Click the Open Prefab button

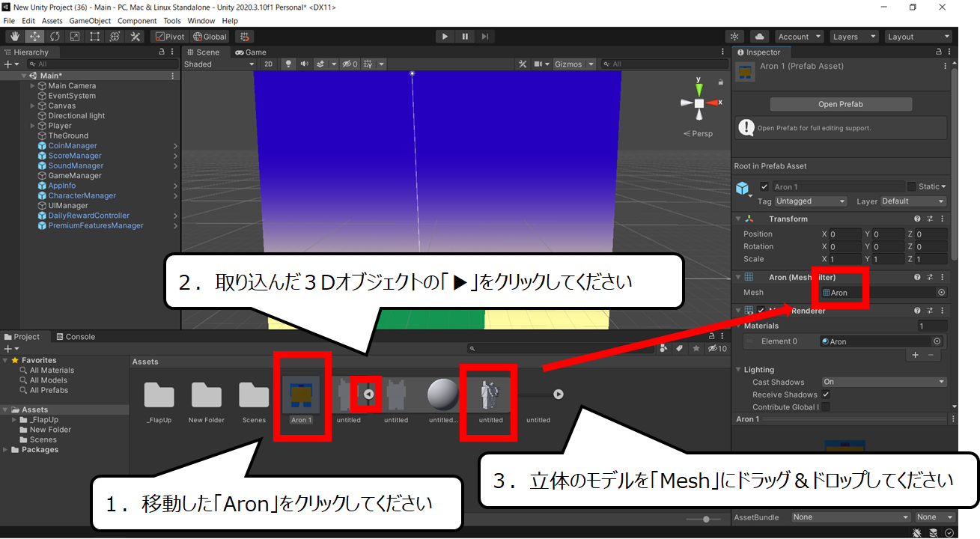tap(841, 104)
